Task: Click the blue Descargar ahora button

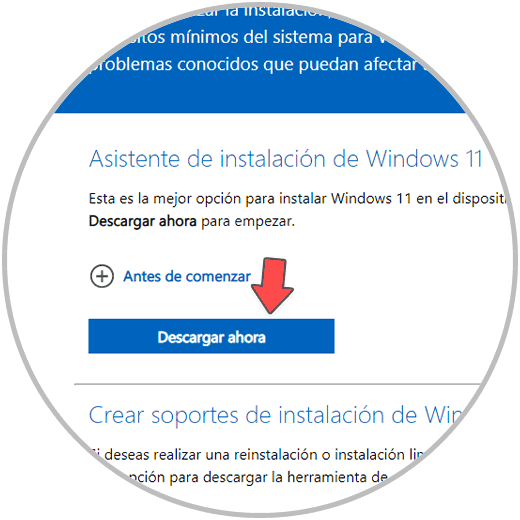Action: point(211,336)
